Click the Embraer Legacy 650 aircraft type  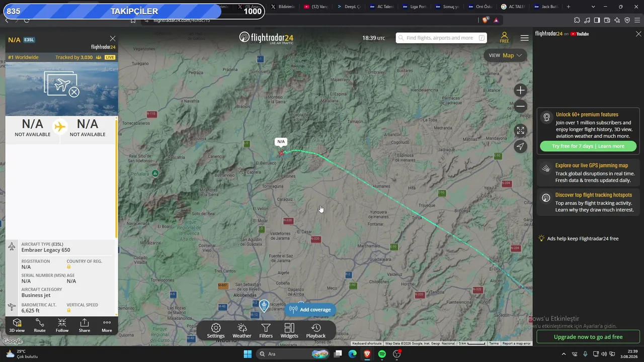[46, 250]
